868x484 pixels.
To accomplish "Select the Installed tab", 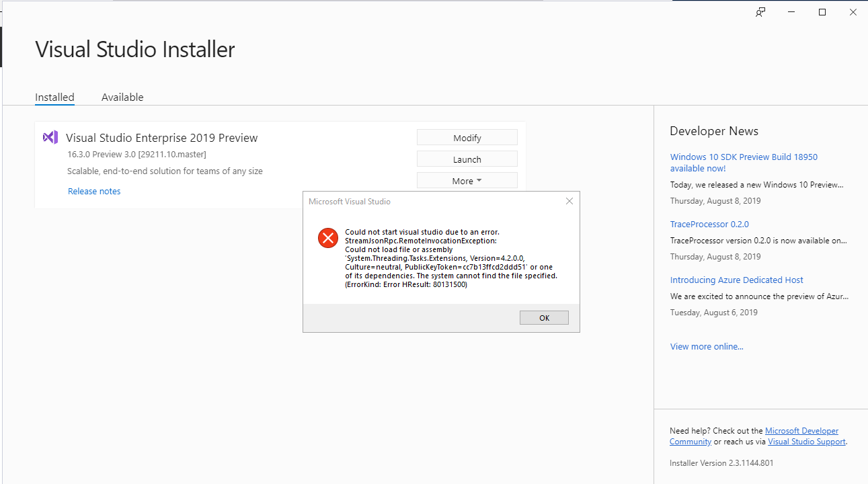I will (54, 97).
